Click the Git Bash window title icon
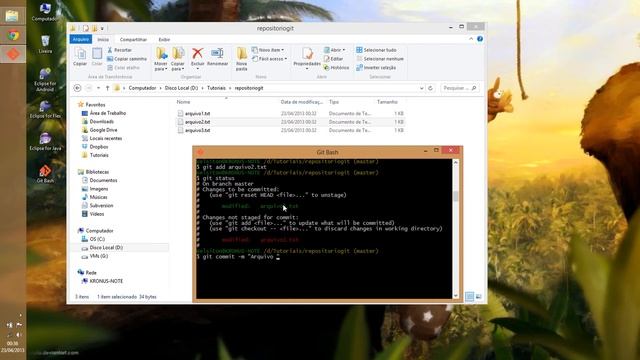The height and width of the screenshot is (360, 640). click(200, 152)
